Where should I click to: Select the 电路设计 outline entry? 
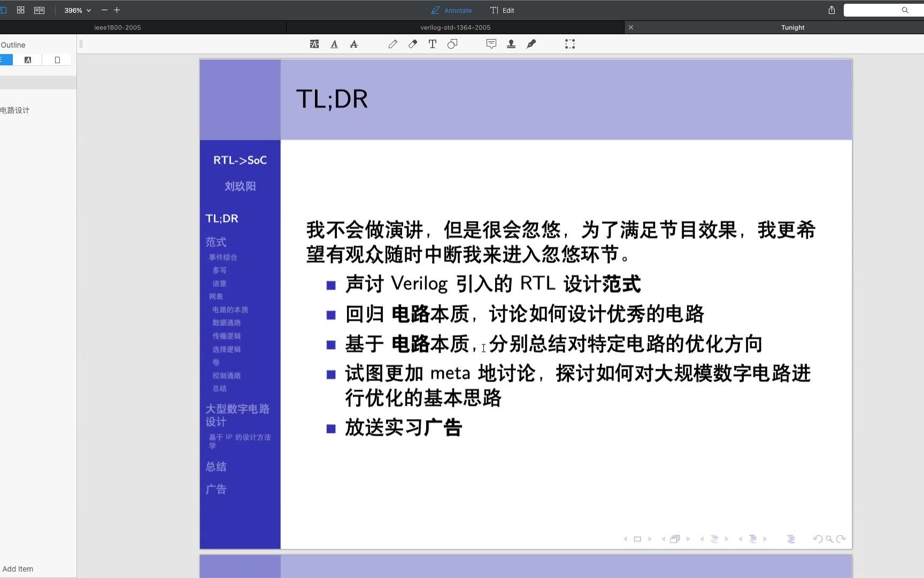pyautogui.click(x=15, y=110)
